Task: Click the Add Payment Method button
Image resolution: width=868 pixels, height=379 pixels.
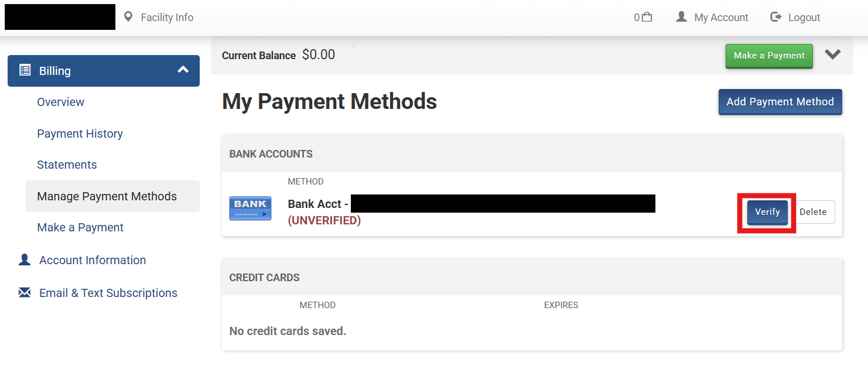Action: (x=780, y=102)
